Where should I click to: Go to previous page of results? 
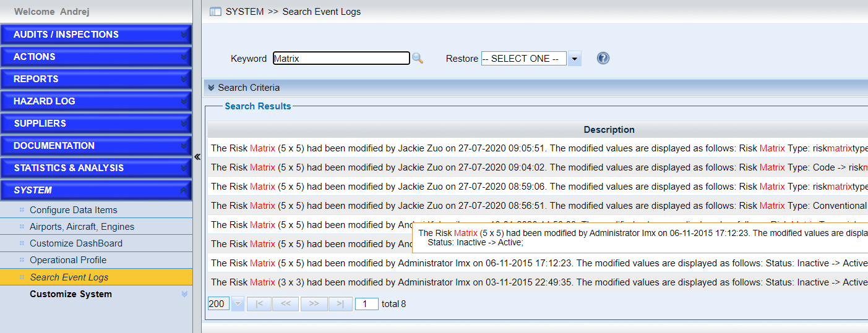(x=286, y=304)
